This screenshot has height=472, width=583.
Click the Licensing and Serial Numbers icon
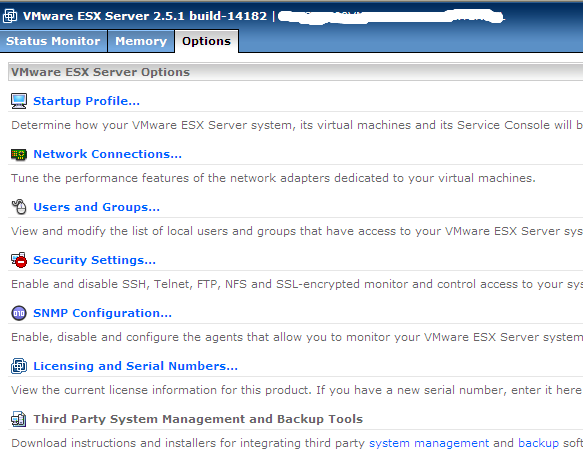[19, 366]
